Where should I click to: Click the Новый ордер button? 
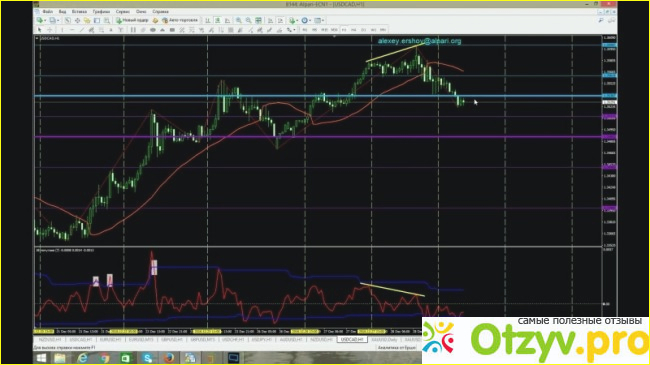[132, 20]
